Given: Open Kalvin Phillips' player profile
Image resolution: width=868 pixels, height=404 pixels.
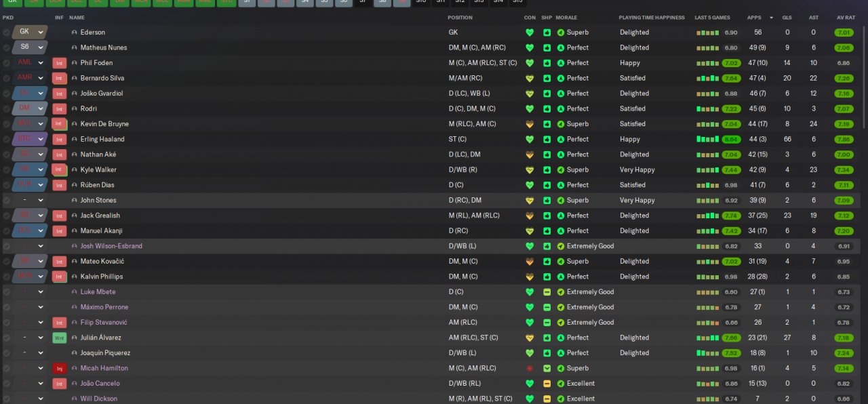Looking at the screenshot, I should (102, 277).
